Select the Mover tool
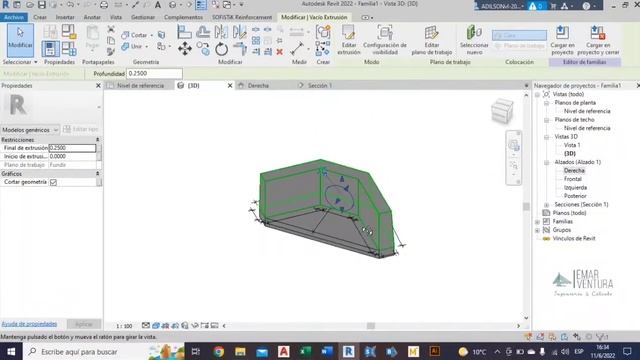Image resolution: width=640 pixels, height=360 pixels. coord(184,49)
